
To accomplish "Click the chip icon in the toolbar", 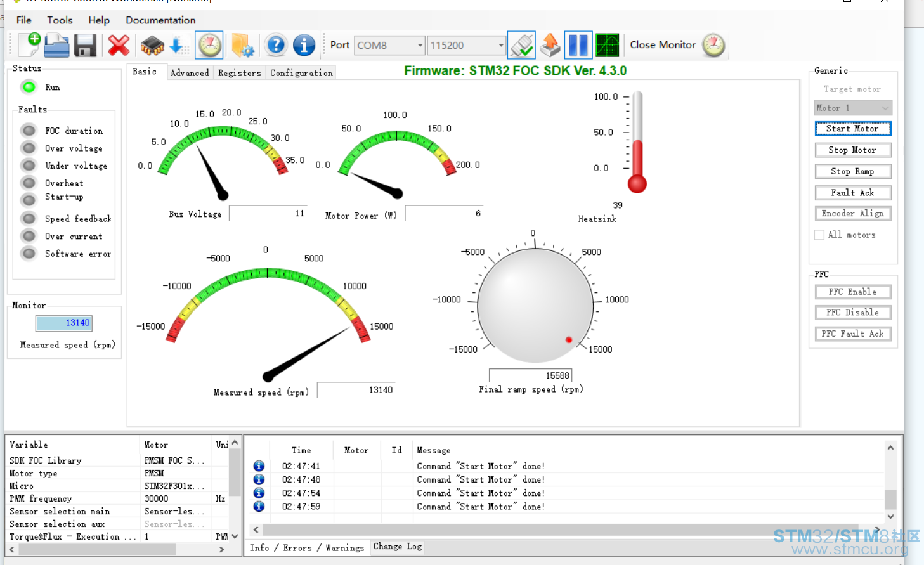I will pos(152,45).
